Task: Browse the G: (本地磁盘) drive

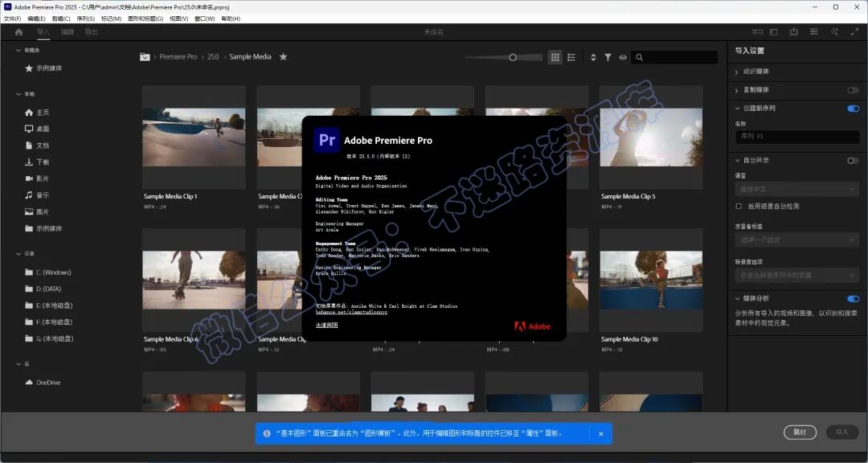Action: [49, 339]
